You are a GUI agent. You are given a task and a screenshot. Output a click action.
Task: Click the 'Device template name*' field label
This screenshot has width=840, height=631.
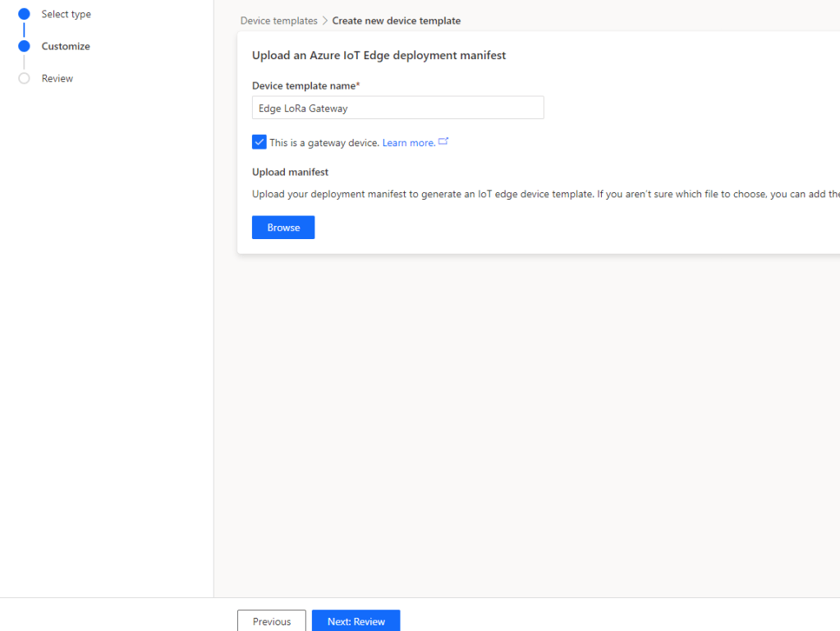[x=306, y=85]
